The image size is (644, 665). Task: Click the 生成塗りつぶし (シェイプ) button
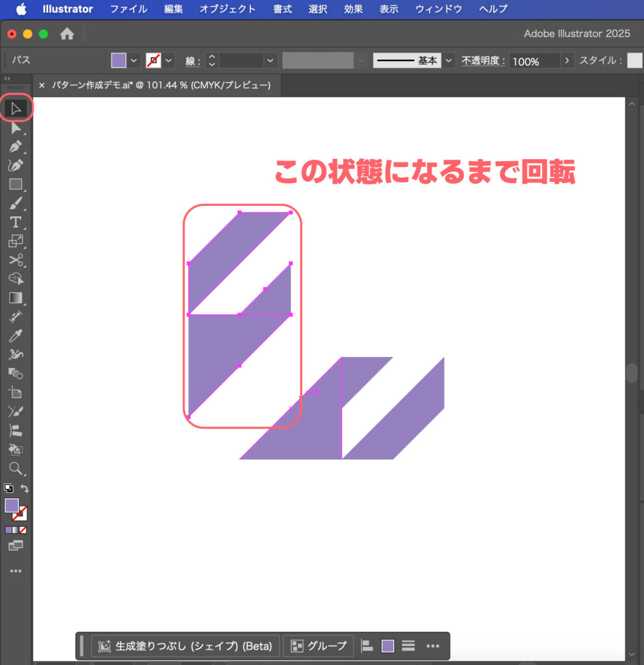[186, 646]
